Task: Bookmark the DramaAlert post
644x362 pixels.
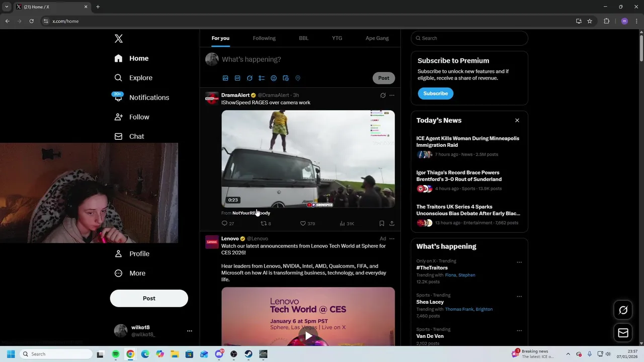Action: coord(382,223)
